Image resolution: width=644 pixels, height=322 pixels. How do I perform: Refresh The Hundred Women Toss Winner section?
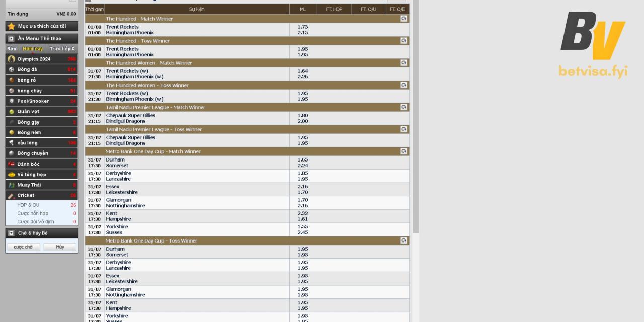pyautogui.click(x=404, y=85)
